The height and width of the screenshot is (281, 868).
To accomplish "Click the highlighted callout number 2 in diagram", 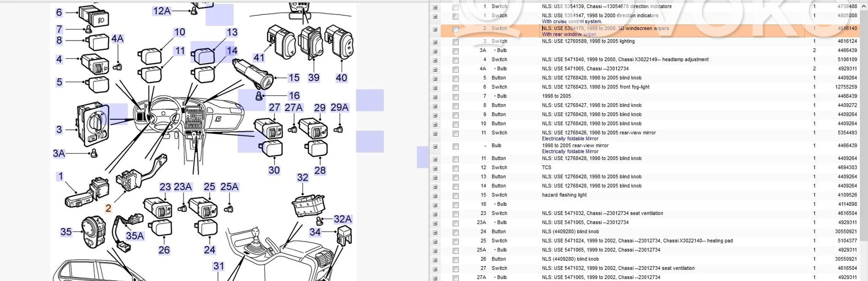I will (108, 208).
